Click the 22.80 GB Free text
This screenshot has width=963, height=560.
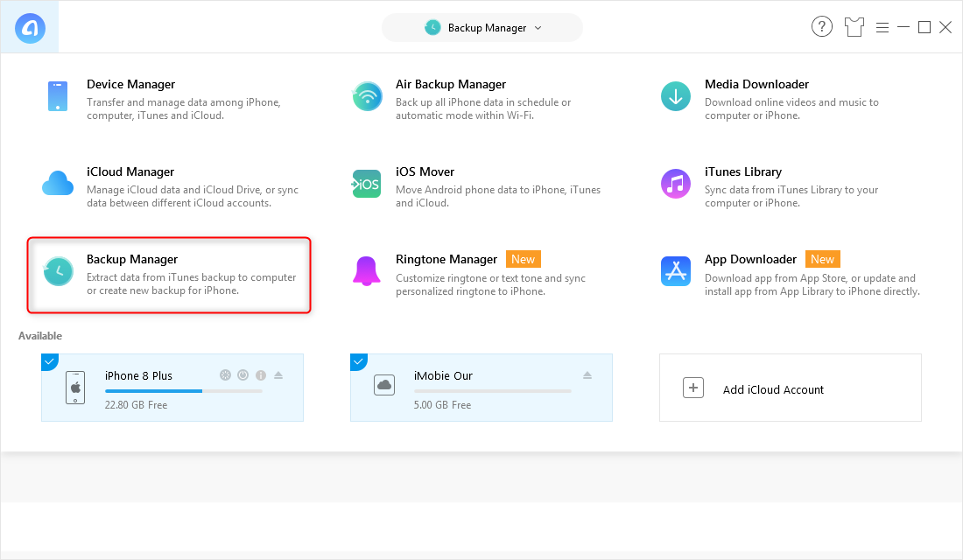click(x=137, y=405)
